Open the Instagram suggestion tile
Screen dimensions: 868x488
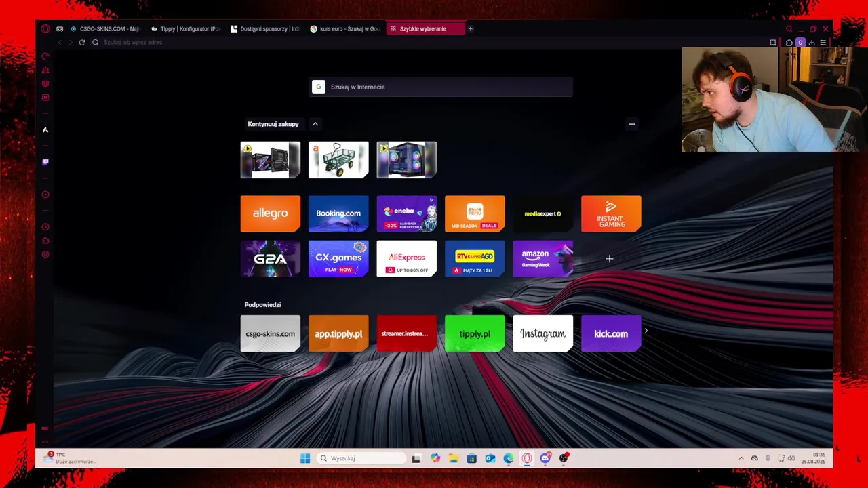click(543, 333)
